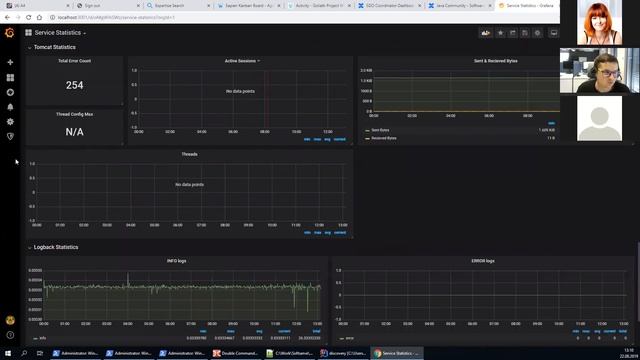Open Task View on the taskbar
The image size is (640, 360).
pos(40,353)
